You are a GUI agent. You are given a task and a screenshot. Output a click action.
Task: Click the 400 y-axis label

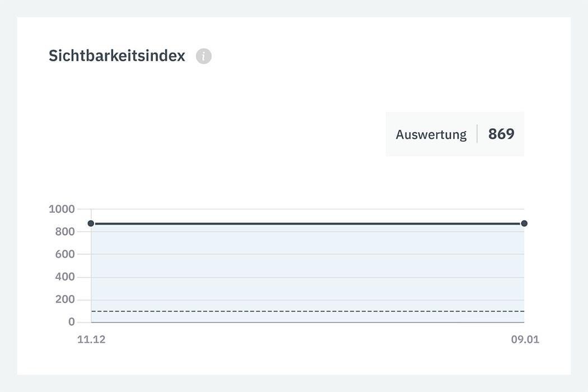click(65, 277)
